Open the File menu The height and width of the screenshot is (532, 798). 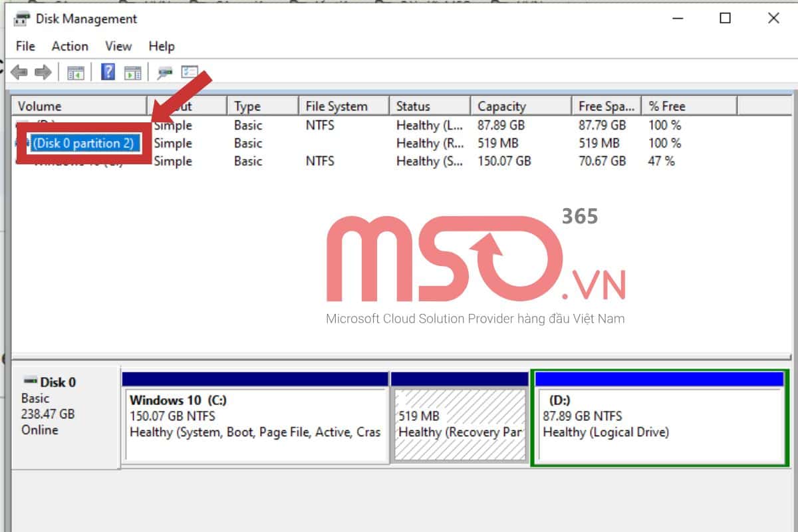click(25, 46)
